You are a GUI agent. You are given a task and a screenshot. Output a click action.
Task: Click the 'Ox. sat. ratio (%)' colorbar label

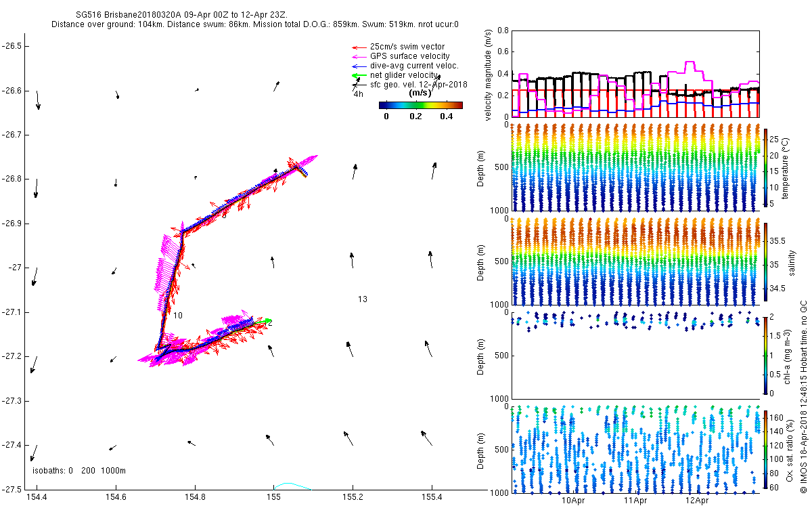[x=790, y=450]
